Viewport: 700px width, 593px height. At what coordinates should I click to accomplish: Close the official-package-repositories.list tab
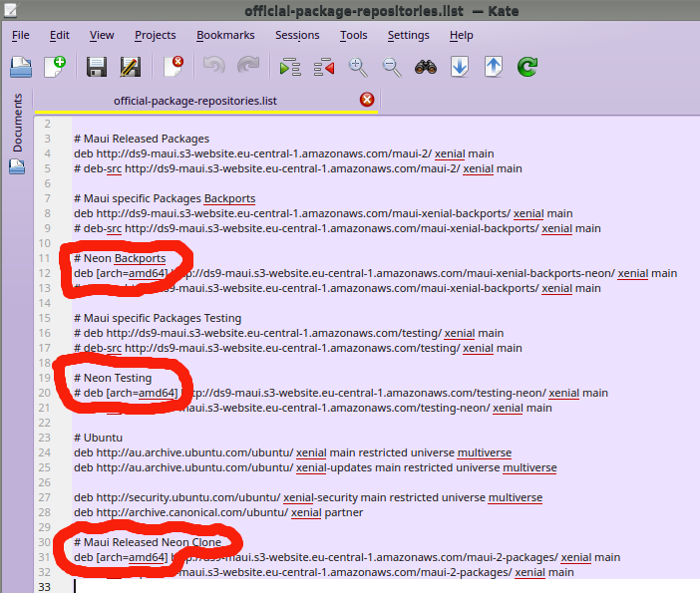click(367, 100)
